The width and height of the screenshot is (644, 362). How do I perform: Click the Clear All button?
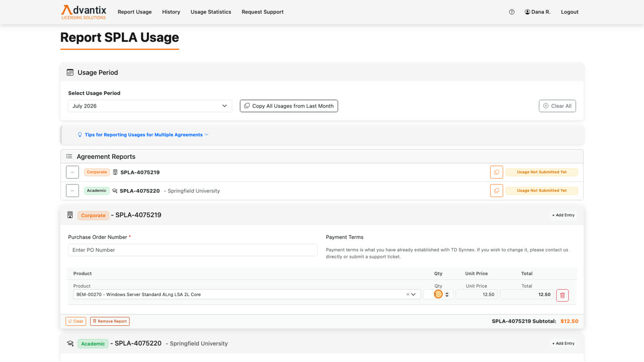557,106
